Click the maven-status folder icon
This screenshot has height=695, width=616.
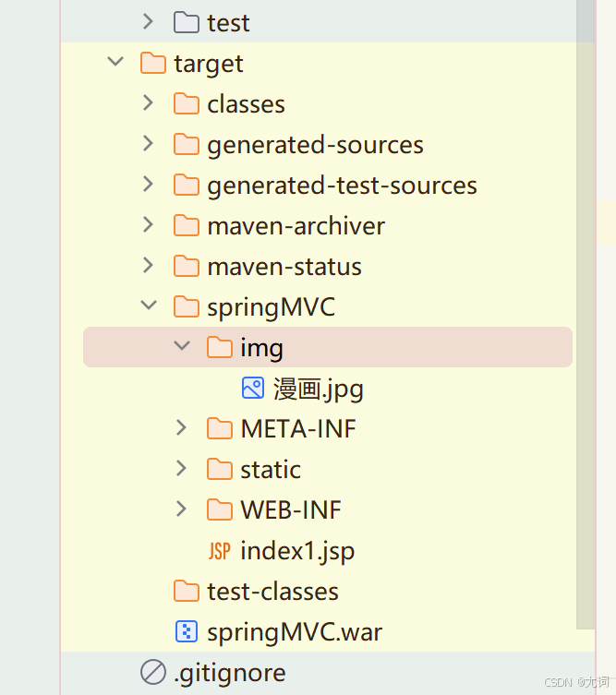click(187, 267)
